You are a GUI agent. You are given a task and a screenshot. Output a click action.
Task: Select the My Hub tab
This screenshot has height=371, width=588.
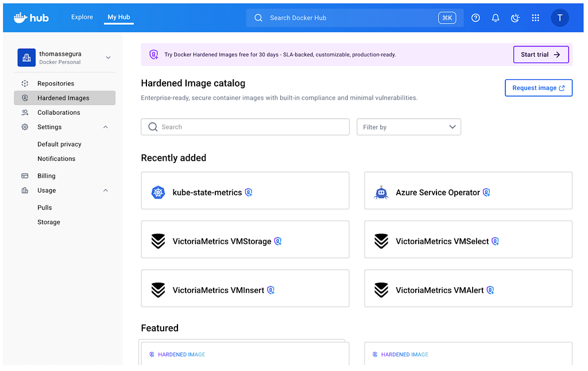pyautogui.click(x=119, y=17)
